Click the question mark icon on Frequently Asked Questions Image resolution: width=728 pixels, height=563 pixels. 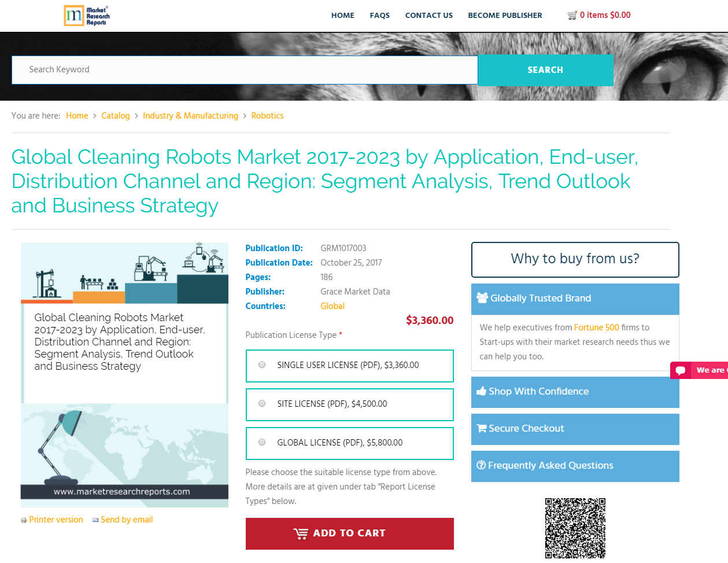[481, 465]
